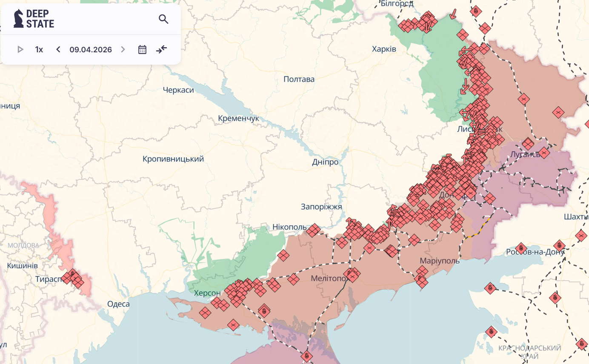Click the Одеса city label
The image size is (589, 364).
[118, 304]
